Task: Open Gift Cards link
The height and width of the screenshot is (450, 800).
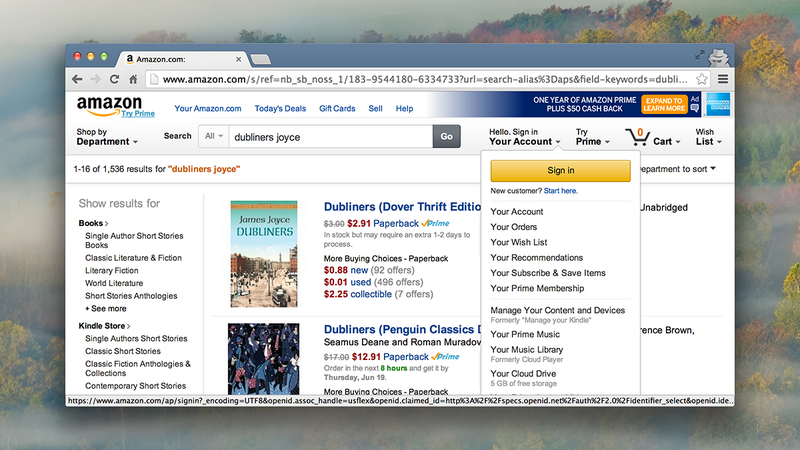Action: tap(337, 108)
